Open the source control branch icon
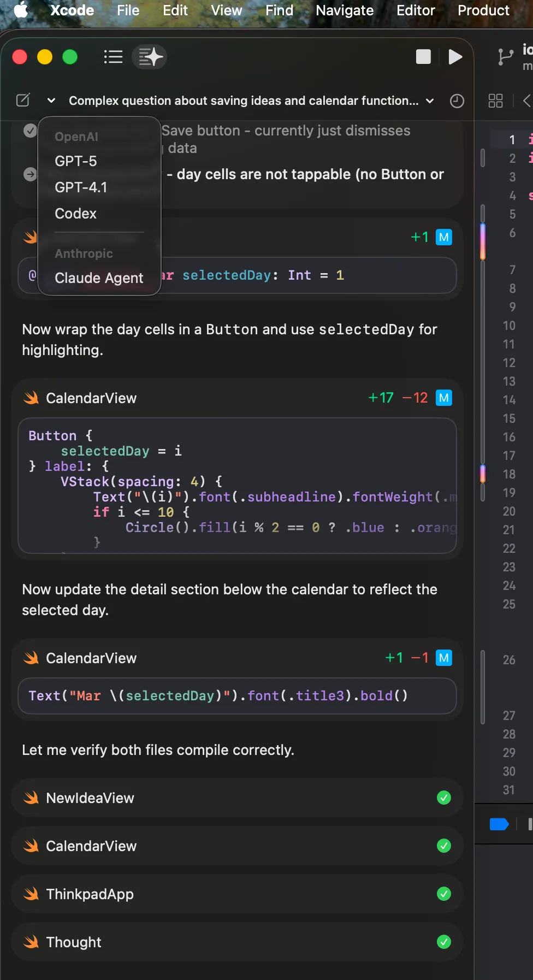Viewport: 533px width, 980px height. (505, 57)
